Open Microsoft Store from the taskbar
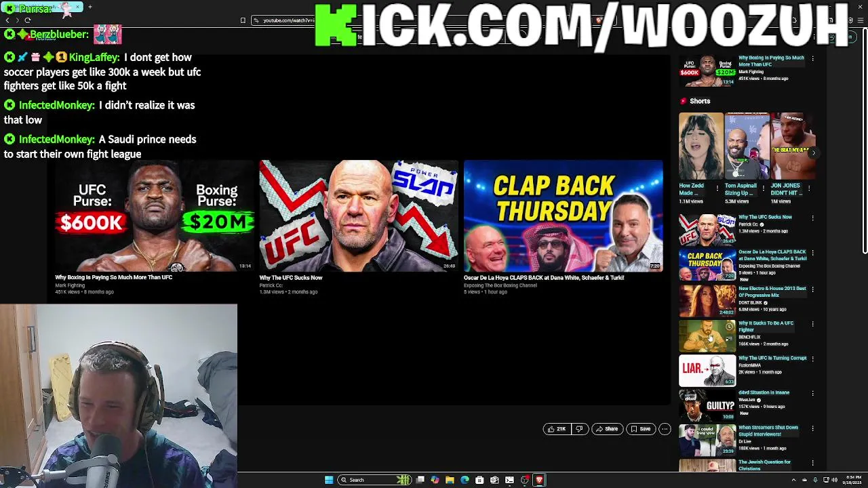The image size is (868, 488). [479, 480]
